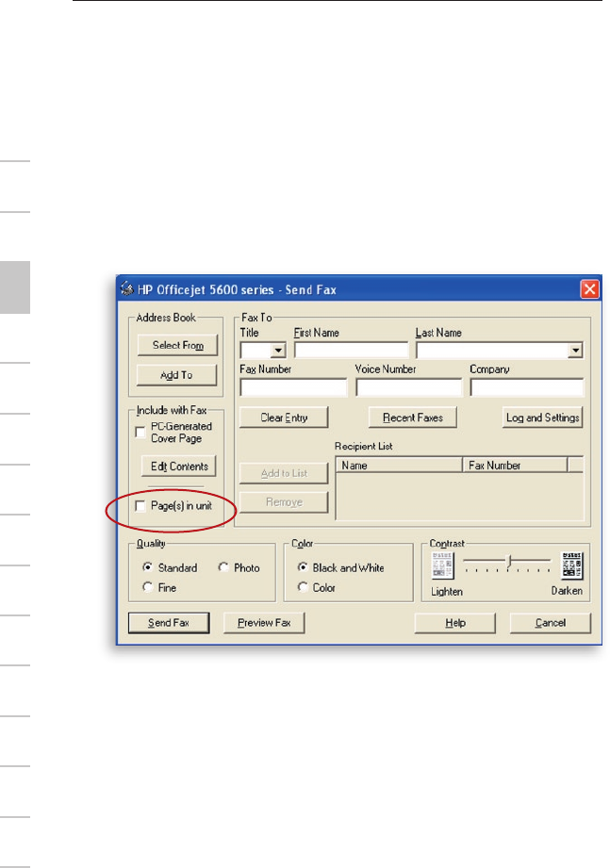Click Add To address book button

(176, 375)
